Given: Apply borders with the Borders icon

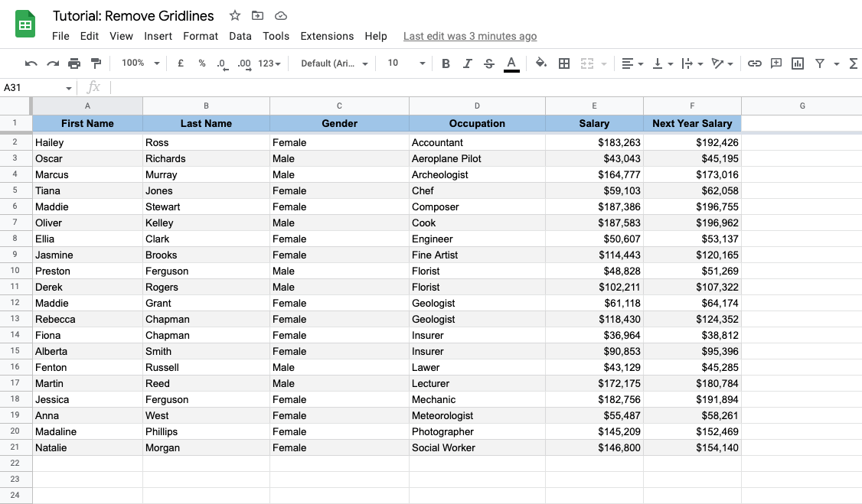Looking at the screenshot, I should coord(564,63).
